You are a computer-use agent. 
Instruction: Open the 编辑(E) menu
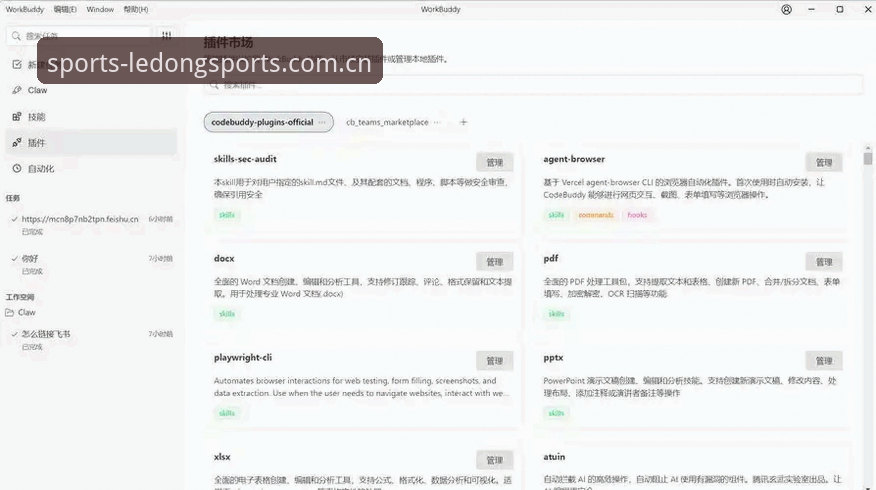65,9
